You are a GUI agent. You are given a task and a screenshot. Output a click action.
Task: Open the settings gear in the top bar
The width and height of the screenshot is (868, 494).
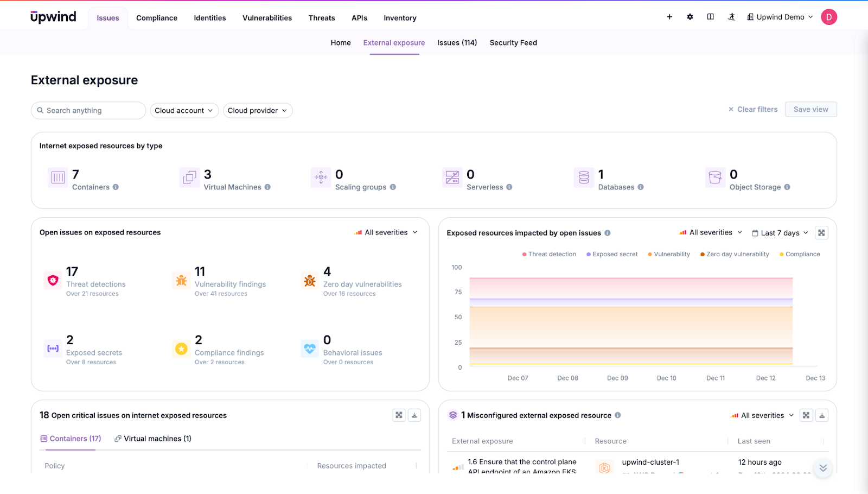[x=690, y=17]
